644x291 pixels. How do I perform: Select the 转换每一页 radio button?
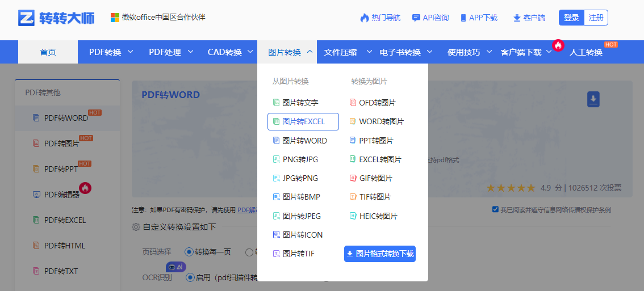coord(189,252)
